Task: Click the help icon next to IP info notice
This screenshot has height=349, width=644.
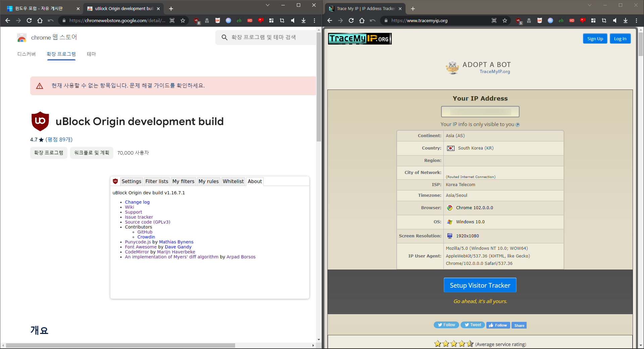Action: pyautogui.click(x=518, y=125)
